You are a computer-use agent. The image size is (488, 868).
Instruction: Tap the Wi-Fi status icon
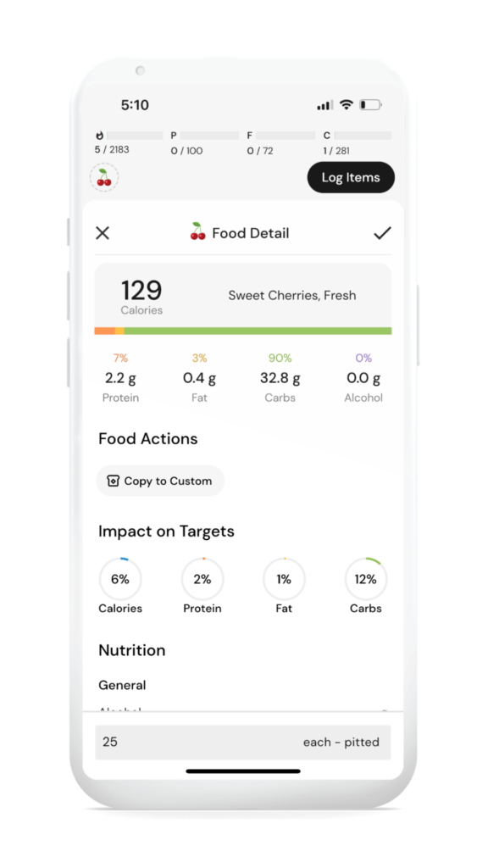(347, 104)
